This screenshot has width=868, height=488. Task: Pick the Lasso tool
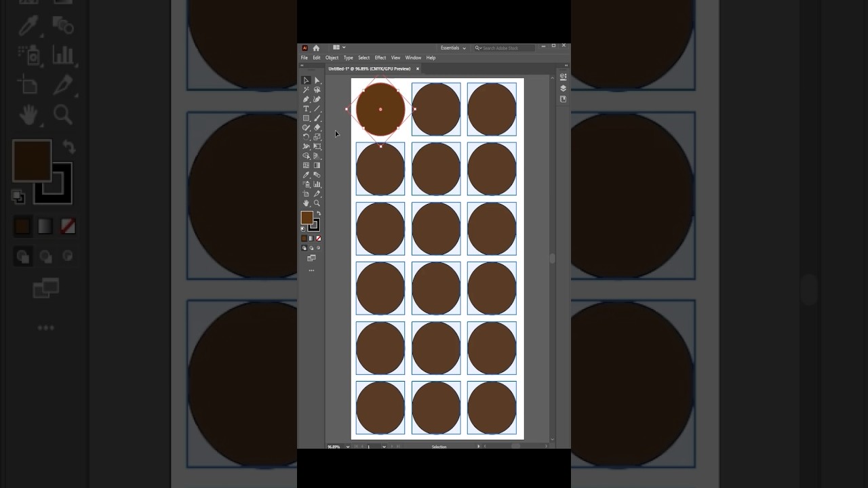317,89
